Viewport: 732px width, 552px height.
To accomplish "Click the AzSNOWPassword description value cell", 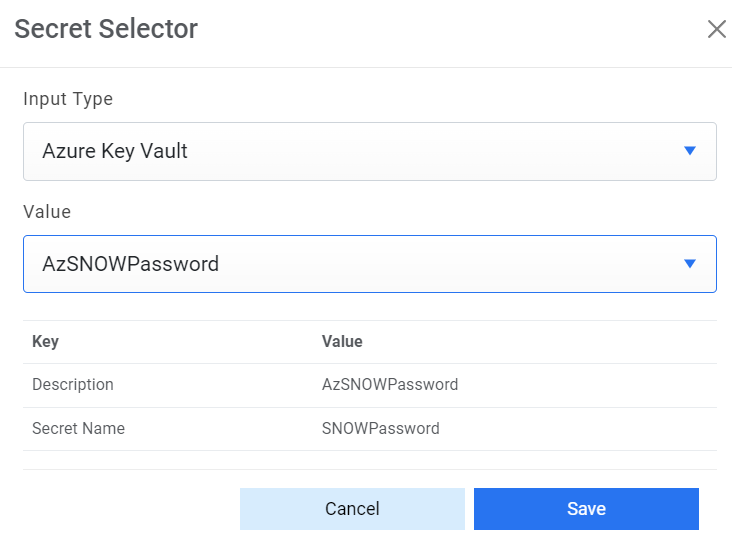I will [390, 384].
